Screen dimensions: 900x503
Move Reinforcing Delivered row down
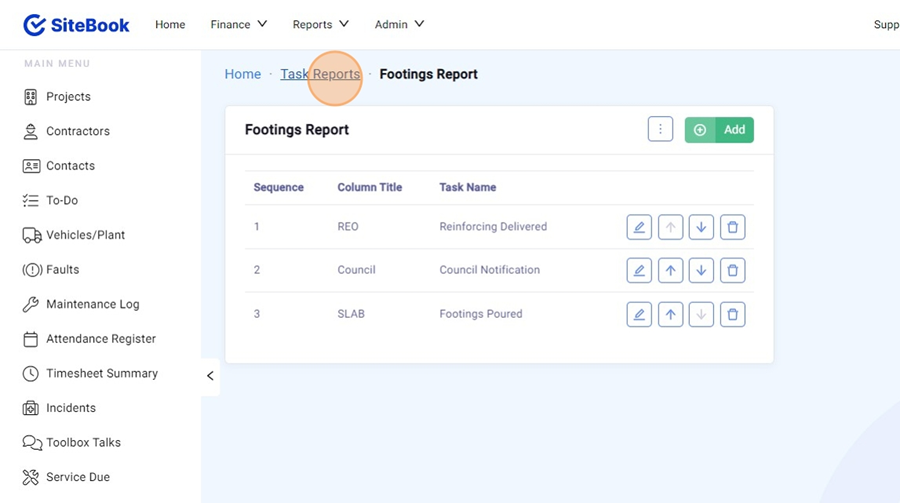pyautogui.click(x=701, y=227)
